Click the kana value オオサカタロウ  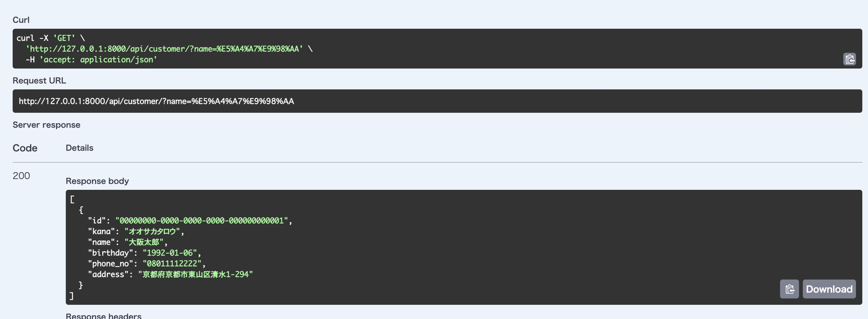click(152, 232)
